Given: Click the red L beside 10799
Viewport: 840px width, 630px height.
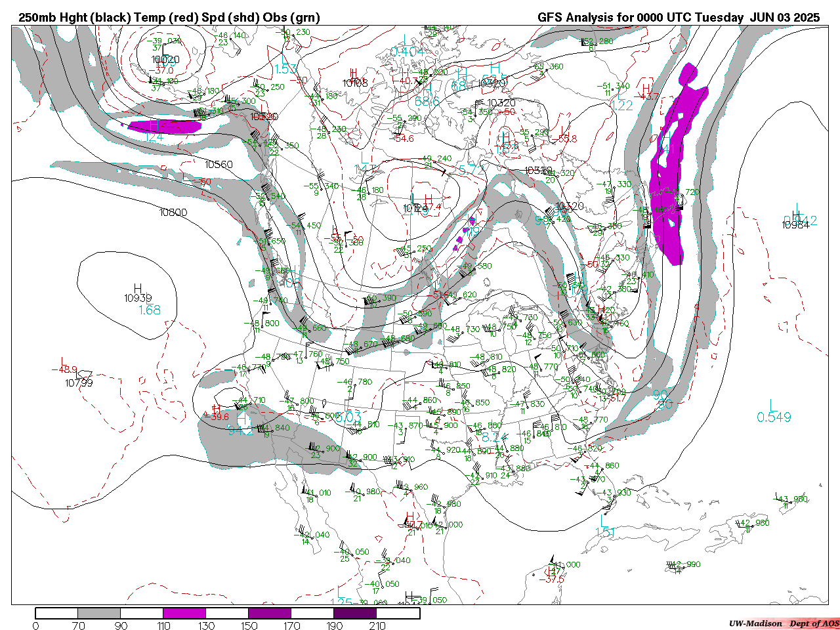Looking at the screenshot, I should (x=63, y=361).
